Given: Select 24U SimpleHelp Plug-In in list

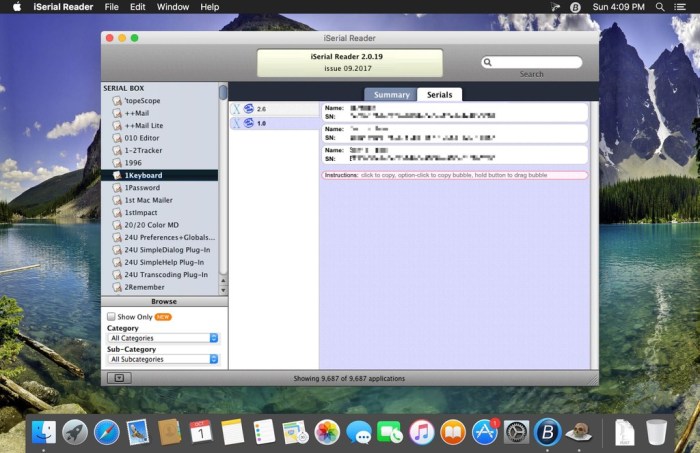Looking at the screenshot, I should 164,262.
